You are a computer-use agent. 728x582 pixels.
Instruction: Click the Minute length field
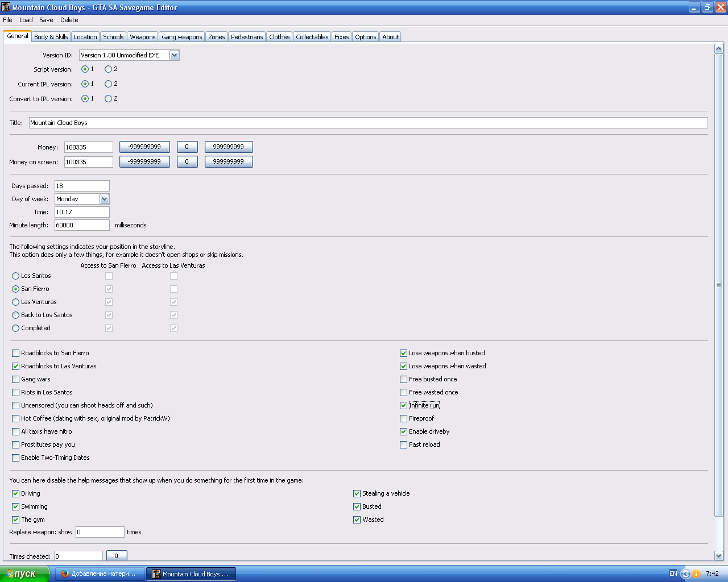coord(82,225)
